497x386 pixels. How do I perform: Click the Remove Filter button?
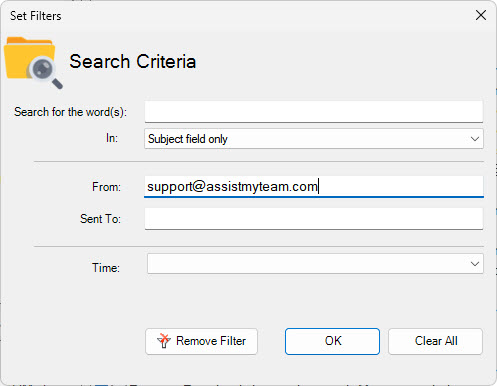201,341
